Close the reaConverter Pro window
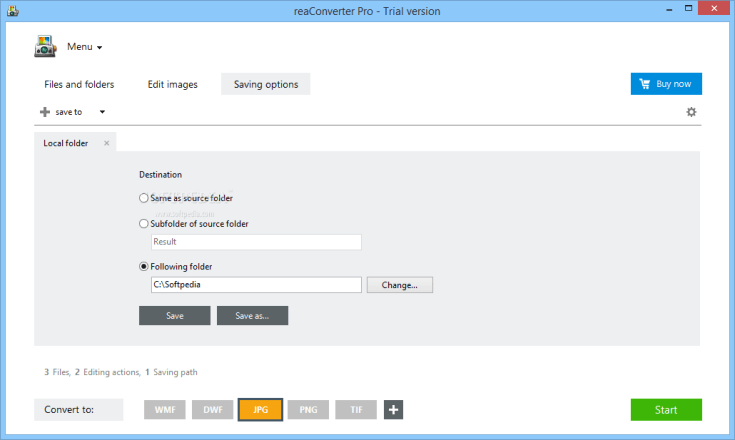The height and width of the screenshot is (440, 735). click(714, 8)
